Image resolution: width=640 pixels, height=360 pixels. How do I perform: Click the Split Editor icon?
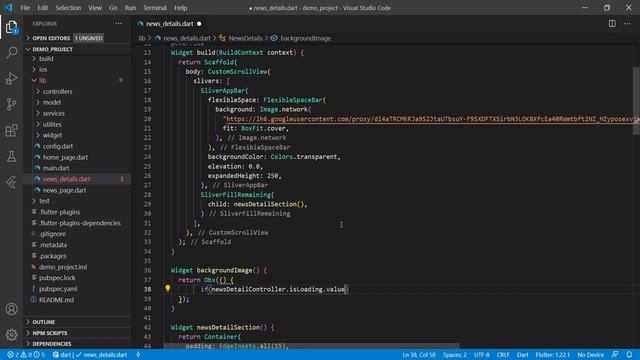click(612, 24)
